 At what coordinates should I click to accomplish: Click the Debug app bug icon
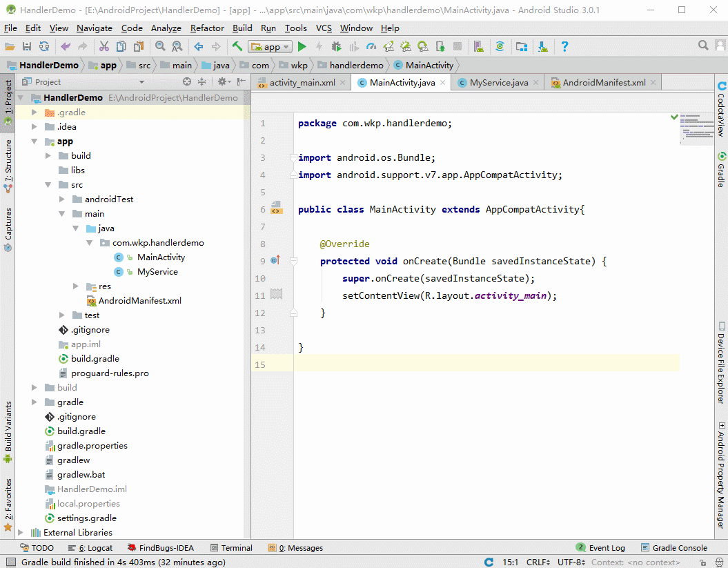pos(336,47)
